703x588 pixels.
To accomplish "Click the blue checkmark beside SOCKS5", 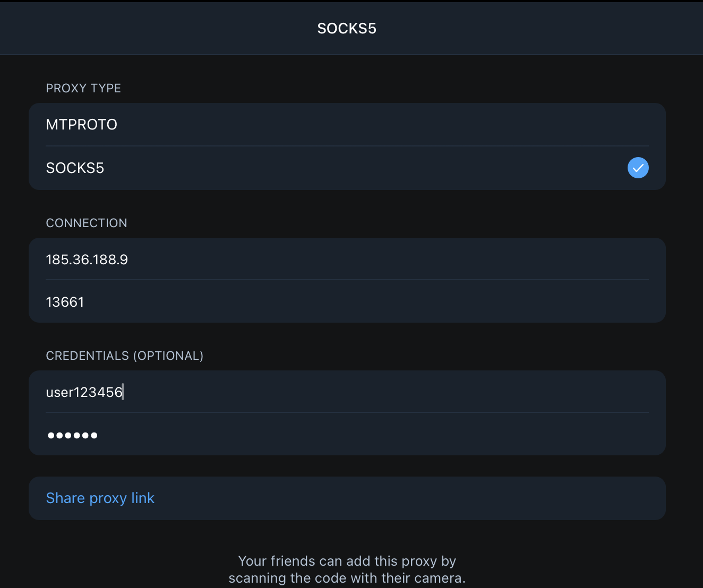I will [638, 168].
